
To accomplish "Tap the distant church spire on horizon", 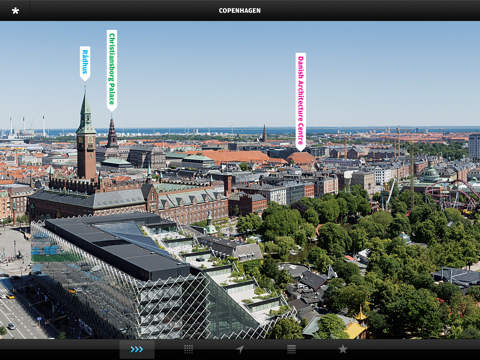I will click(x=264, y=133).
